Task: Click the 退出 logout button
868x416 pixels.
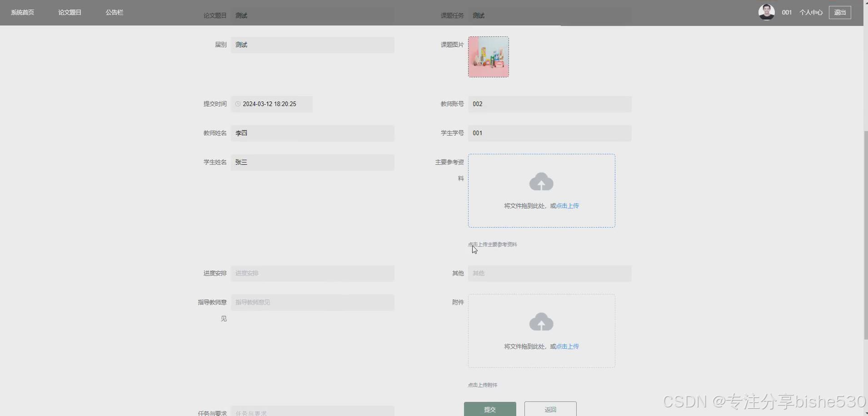Action: coord(840,12)
